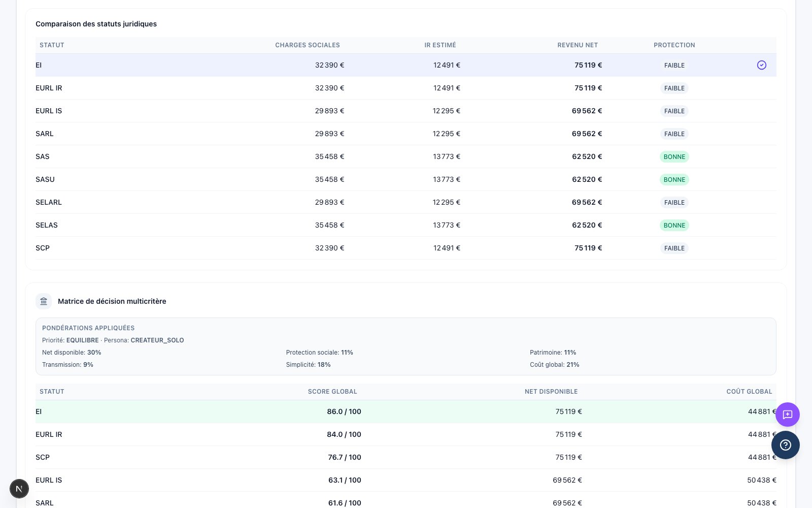Click SCP in the comparison table
The height and width of the screenshot is (508, 812).
pyautogui.click(x=43, y=248)
